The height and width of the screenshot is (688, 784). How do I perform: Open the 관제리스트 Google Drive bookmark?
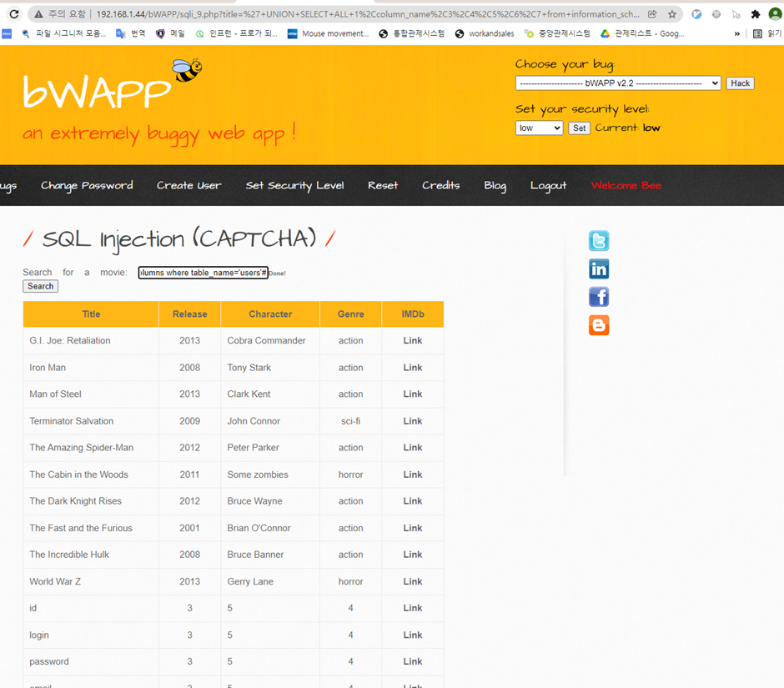(x=642, y=33)
